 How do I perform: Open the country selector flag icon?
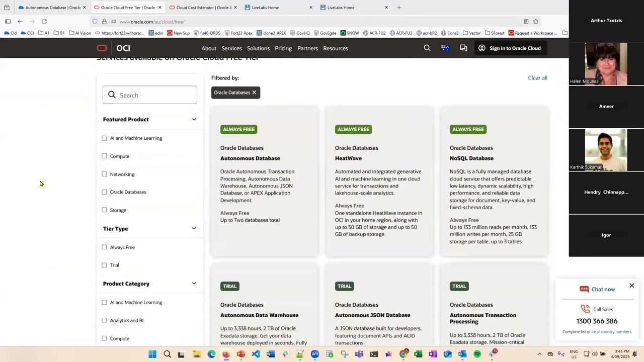[x=445, y=48]
